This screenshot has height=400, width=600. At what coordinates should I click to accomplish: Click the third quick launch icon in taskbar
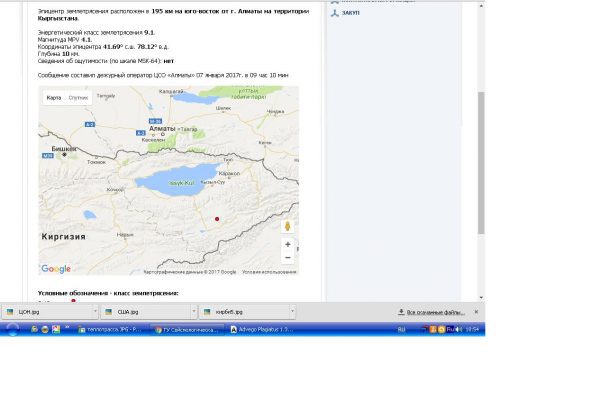(56, 329)
